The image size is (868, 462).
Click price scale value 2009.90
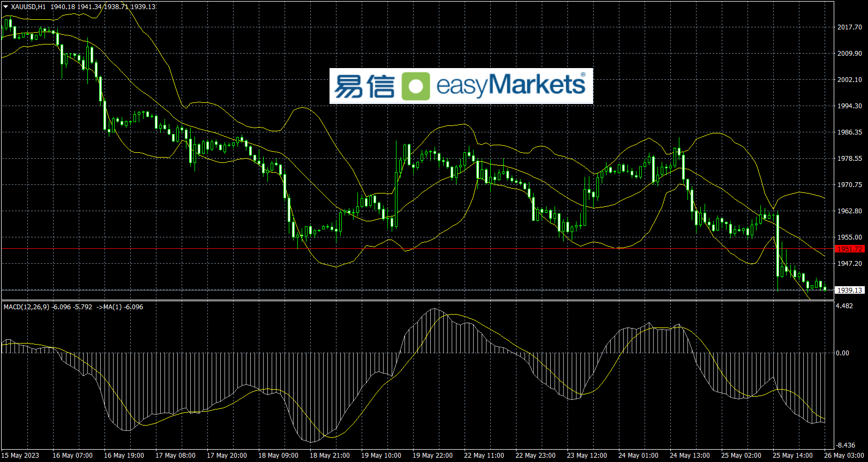tap(850, 54)
